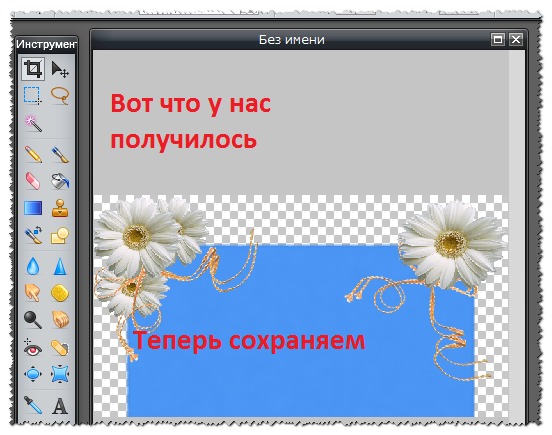
Task: Select the Brush tool
Action: click(x=60, y=154)
